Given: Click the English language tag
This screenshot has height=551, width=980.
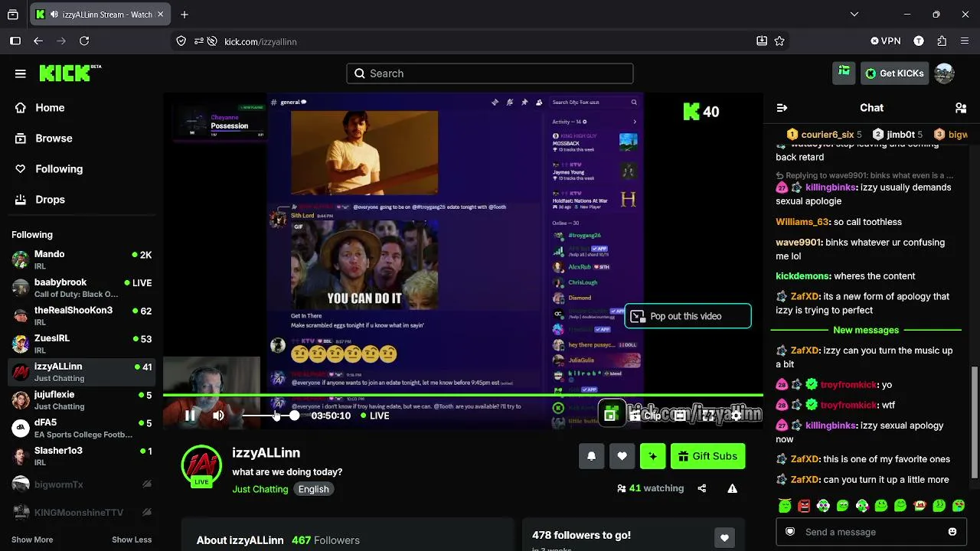Looking at the screenshot, I should [314, 489].
